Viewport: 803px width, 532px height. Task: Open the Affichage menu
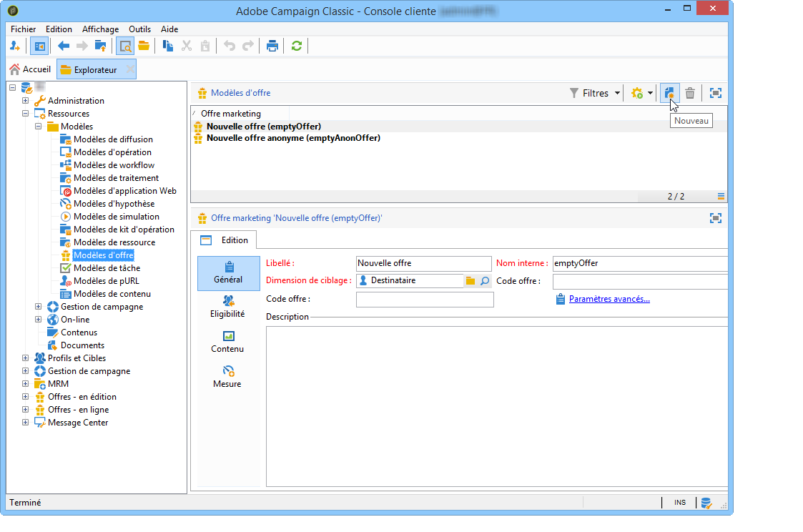click(100, 29)
